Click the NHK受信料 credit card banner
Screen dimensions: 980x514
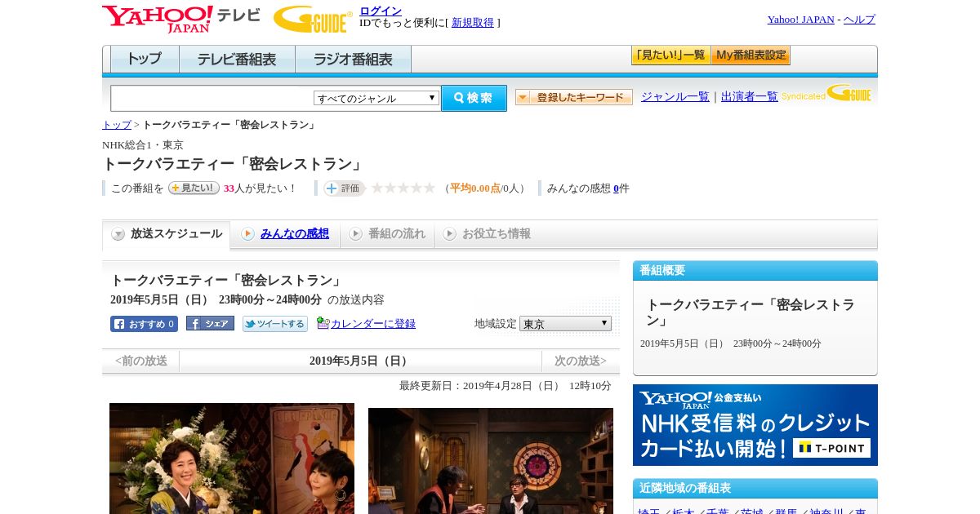(755, 425)
